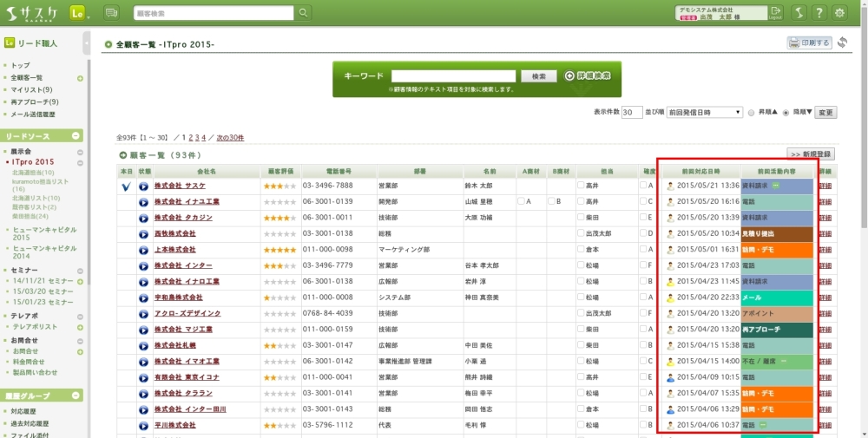This screenshot has width=868, height=438.
Task: Select the 昇順 ascending radio button
Action: (x=752, y=113)
